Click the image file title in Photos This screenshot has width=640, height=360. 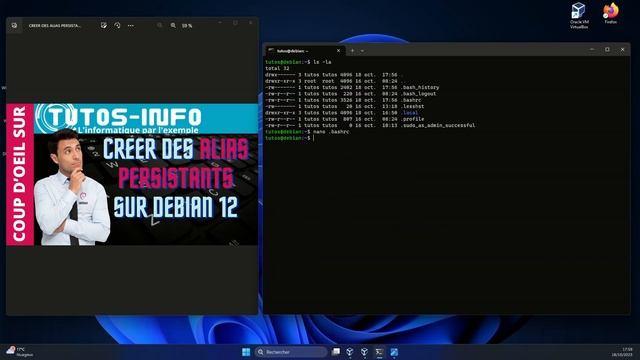coord(55,26)
